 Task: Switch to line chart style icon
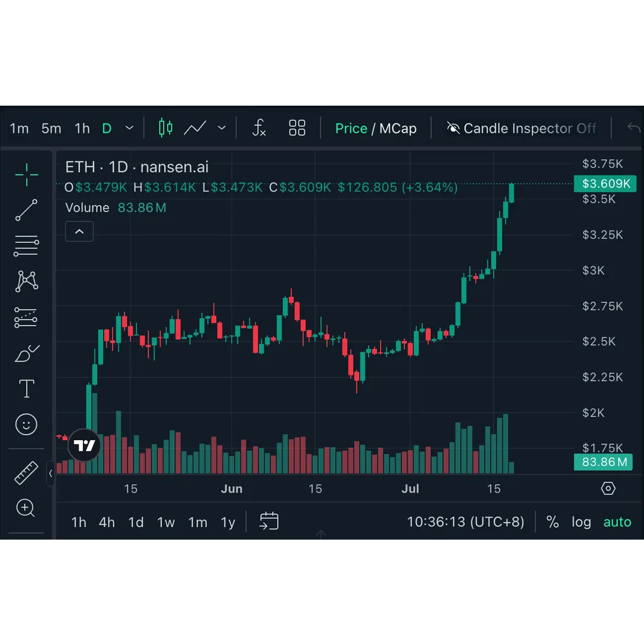[x=195, y=128]
